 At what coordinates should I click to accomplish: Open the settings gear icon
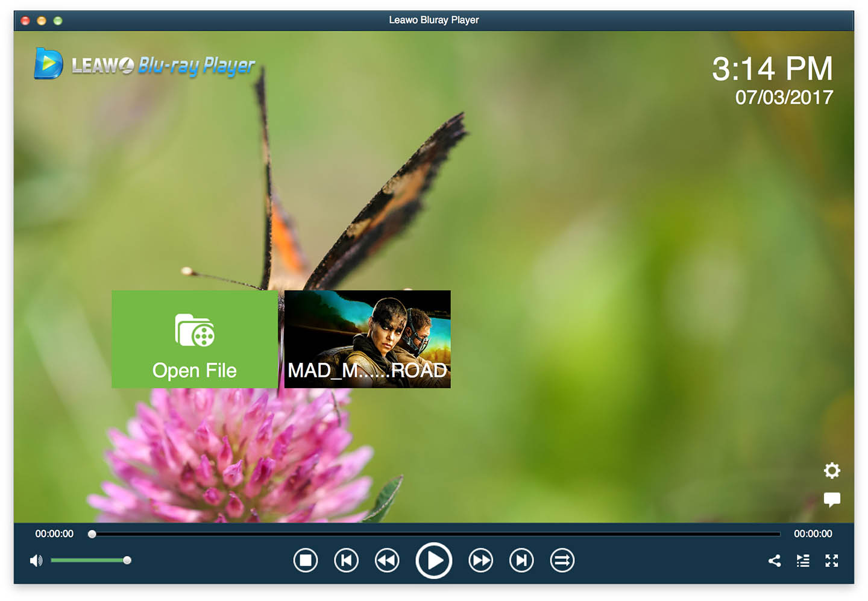pos(832,471)
